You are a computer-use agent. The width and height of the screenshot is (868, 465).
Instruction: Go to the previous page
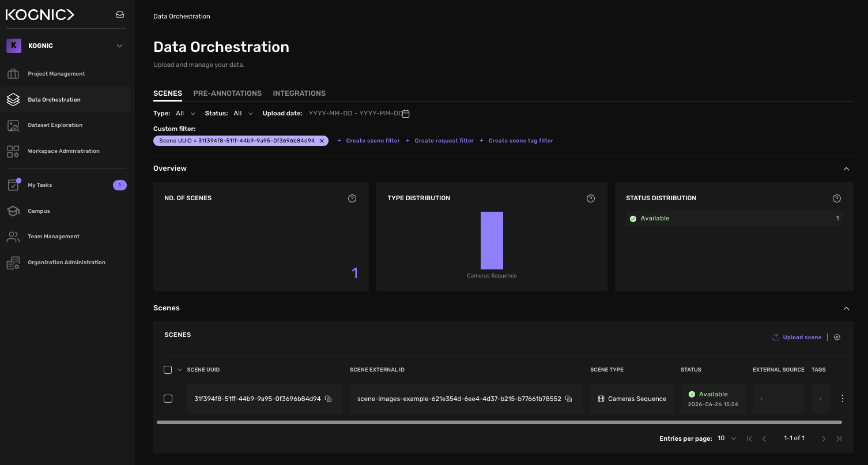(x=764, y=439)
